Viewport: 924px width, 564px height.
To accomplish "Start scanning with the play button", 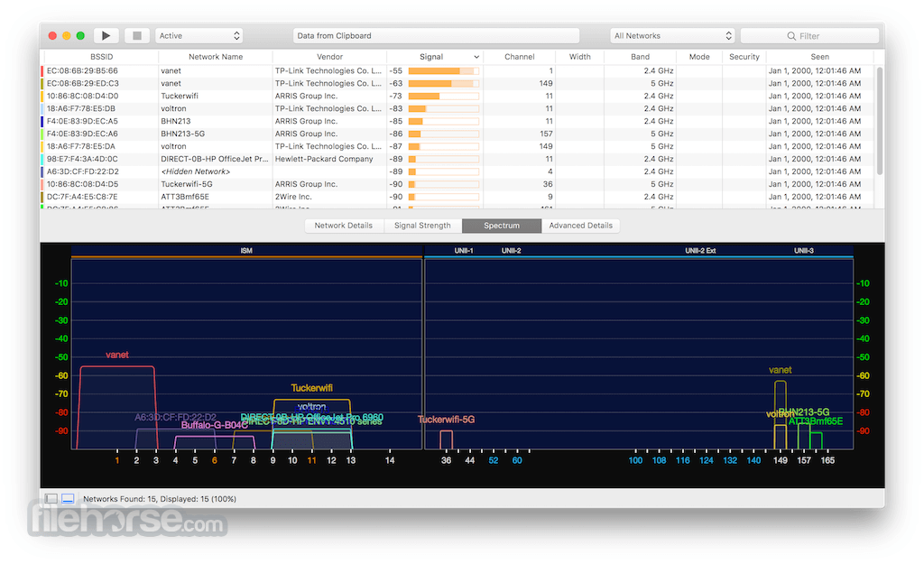I will tap(106, 35).
